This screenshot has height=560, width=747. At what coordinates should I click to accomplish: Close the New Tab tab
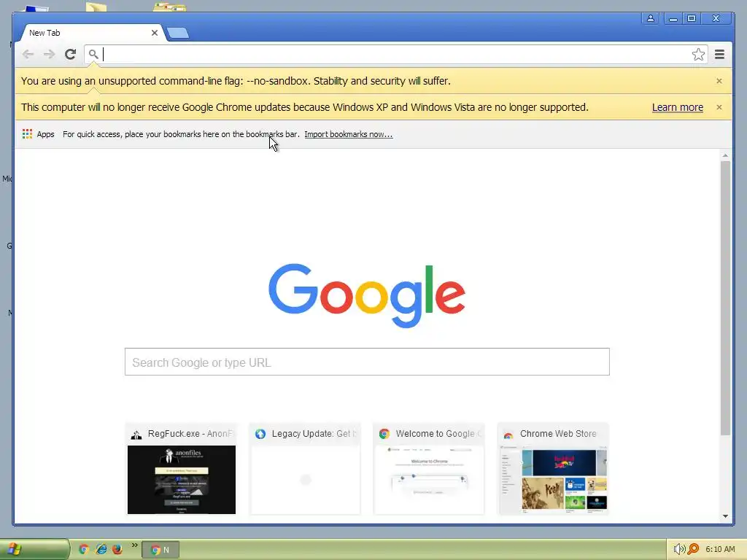155,33
